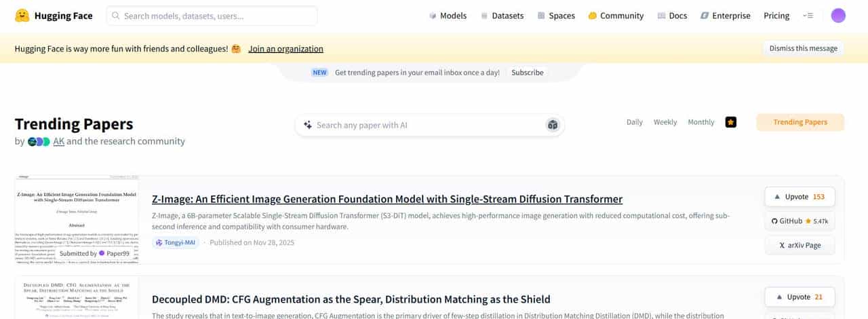Open the user profile avatar

click(x=838, y=16)
